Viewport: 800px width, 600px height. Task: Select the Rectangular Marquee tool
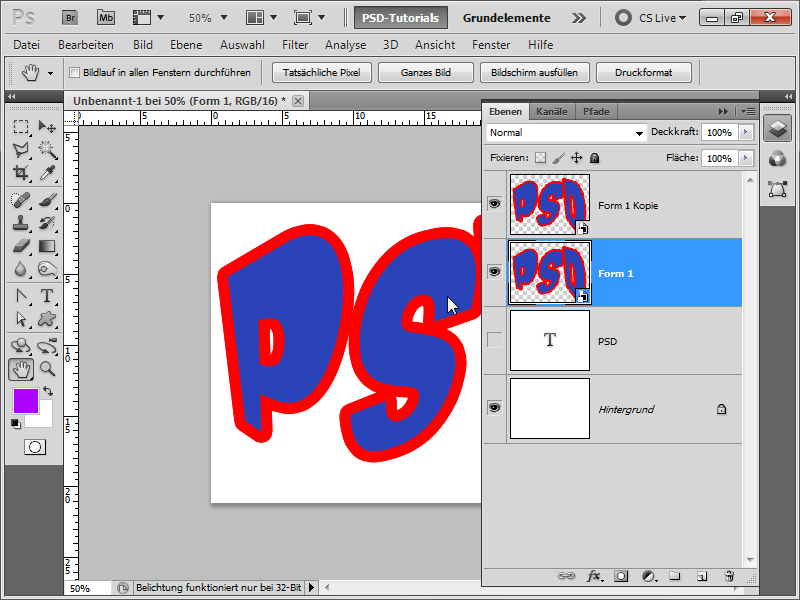[x=20, y=127]
